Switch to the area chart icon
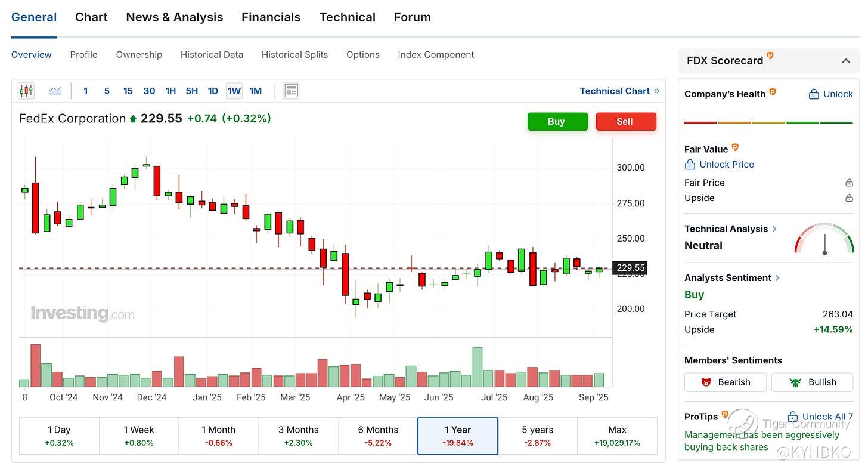This screenshot has height=472, width=868. (55, 91)
